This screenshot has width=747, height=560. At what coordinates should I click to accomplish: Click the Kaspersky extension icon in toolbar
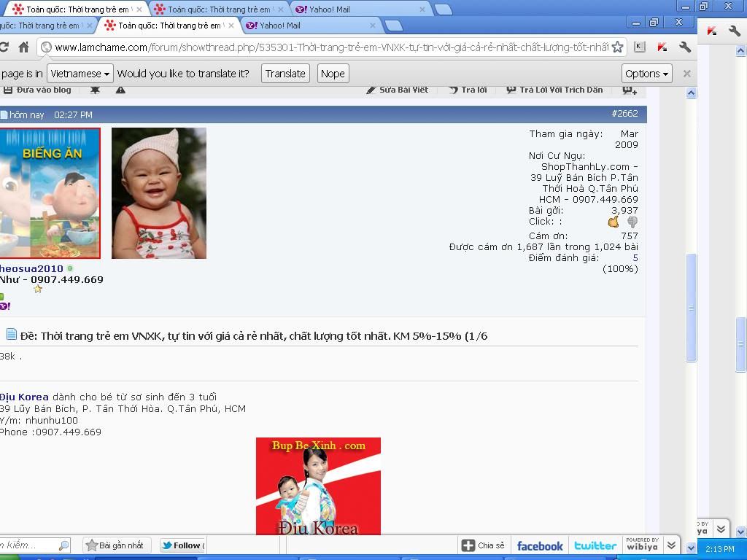coord(662,47)
